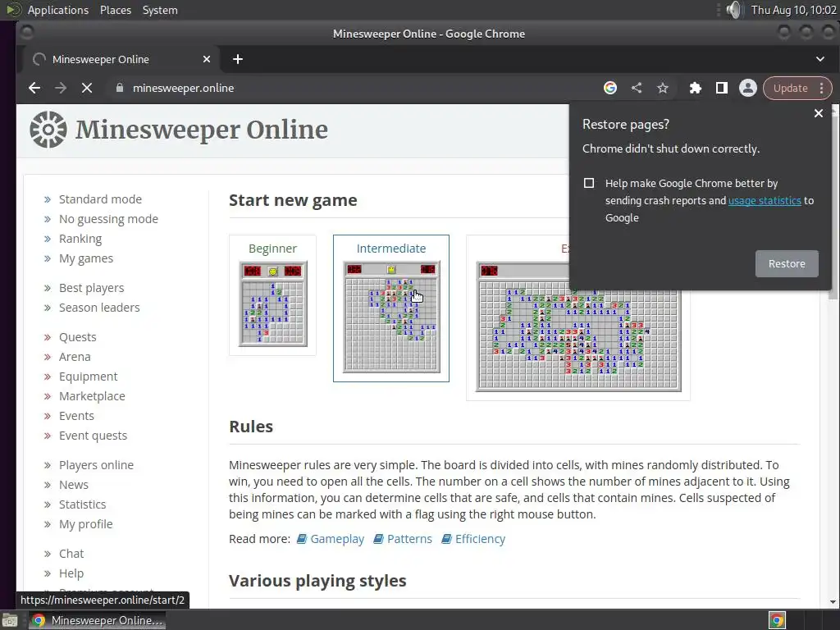Image resolution: width=840 pixels, height=630 pixels.
Task: Open Equipment page
Action: (88, 377)
